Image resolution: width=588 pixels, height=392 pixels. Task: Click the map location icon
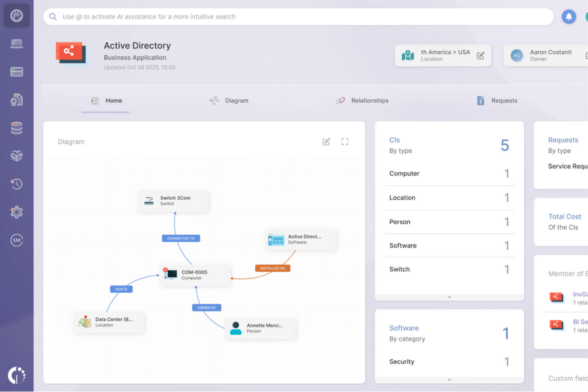pos(408,56)
